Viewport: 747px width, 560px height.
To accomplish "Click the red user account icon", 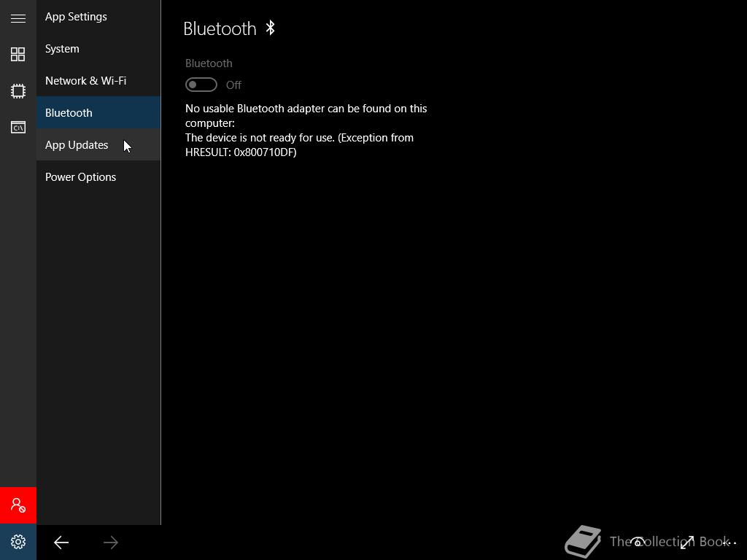I will coord(18,505).
